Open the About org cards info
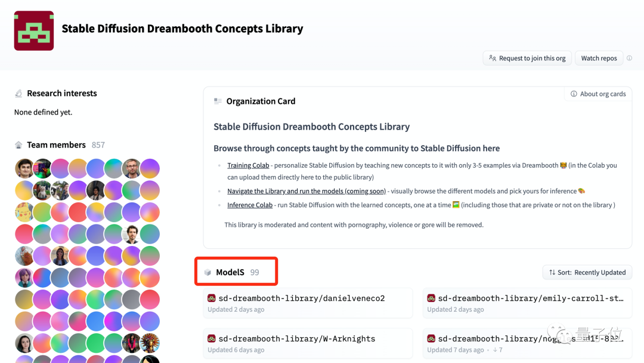This screenshot has width=644, height=363. click(x=598, y=94)
